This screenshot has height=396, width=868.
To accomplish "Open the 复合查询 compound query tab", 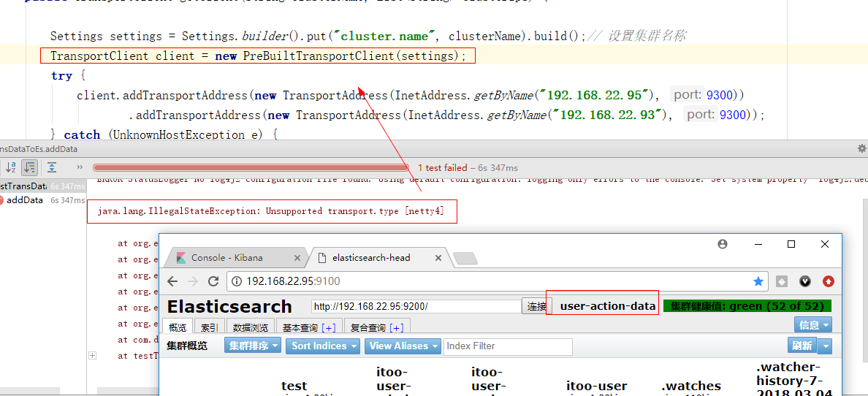I will pyautogui.click(x=368, y=328).
